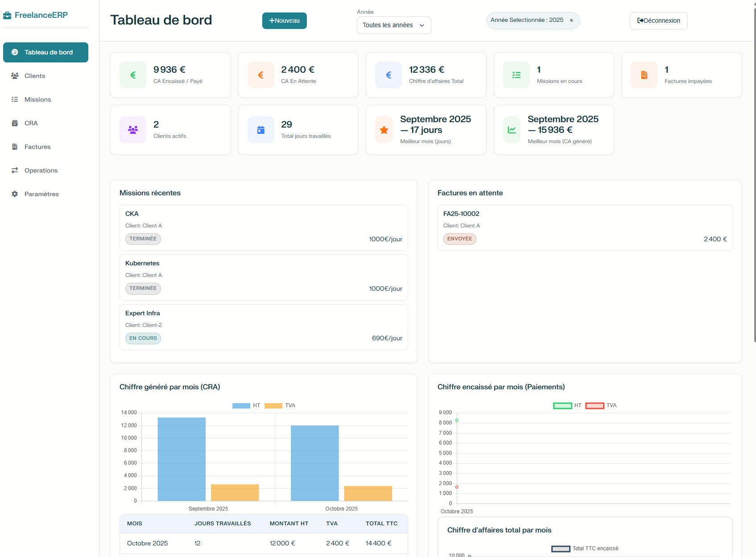Toggle the ENVOYÉE status on invoice FA25-10002
Image resolution: width=756 pixels, height=557 pixels.
click(459, 239)
